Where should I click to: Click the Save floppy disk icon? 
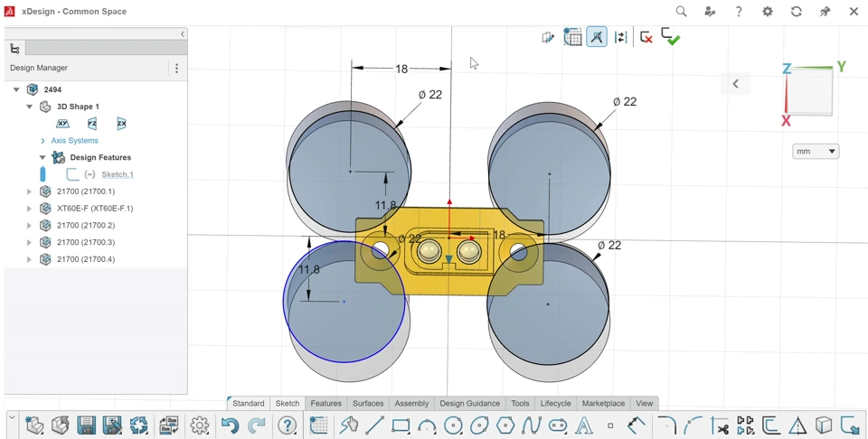tap(86, 425)
